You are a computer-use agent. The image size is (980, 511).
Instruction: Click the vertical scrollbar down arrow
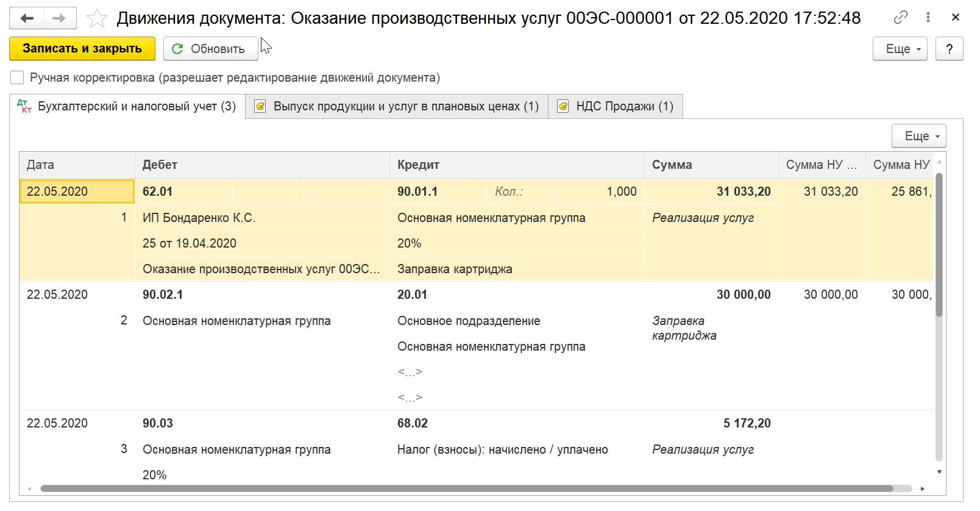click(x=939, y=472)
